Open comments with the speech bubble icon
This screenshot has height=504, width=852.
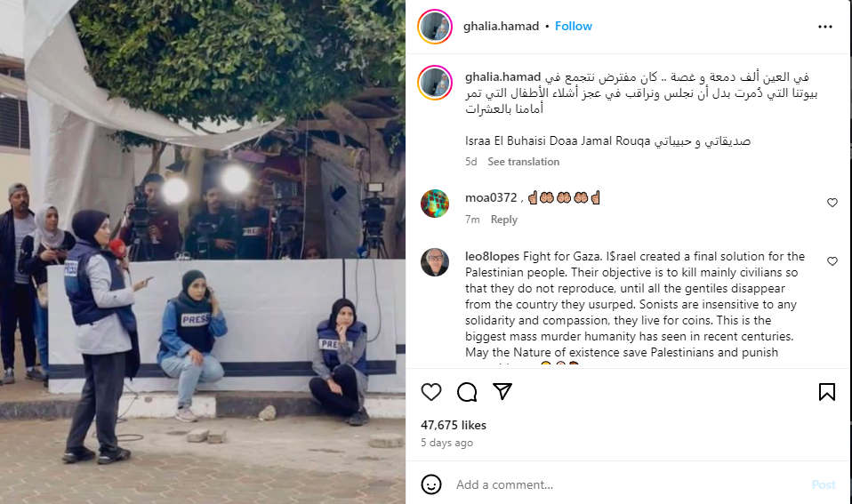click(x=467, y=392)
